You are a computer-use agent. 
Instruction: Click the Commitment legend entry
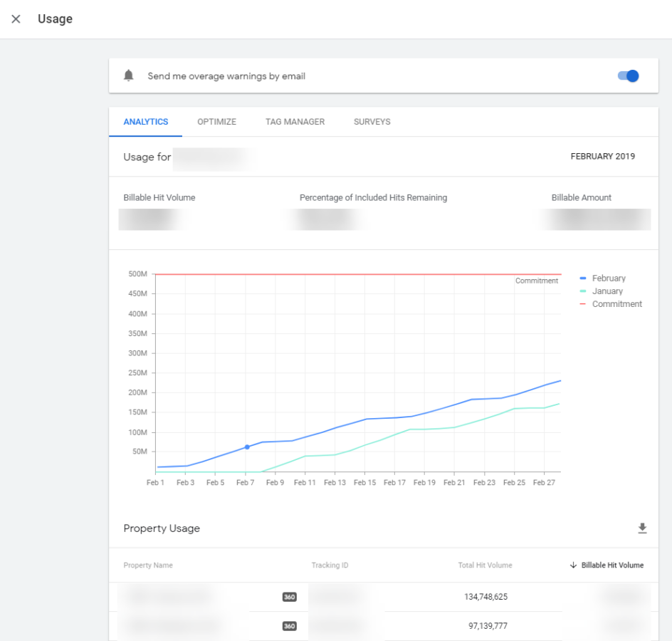[x=616, y=304]
